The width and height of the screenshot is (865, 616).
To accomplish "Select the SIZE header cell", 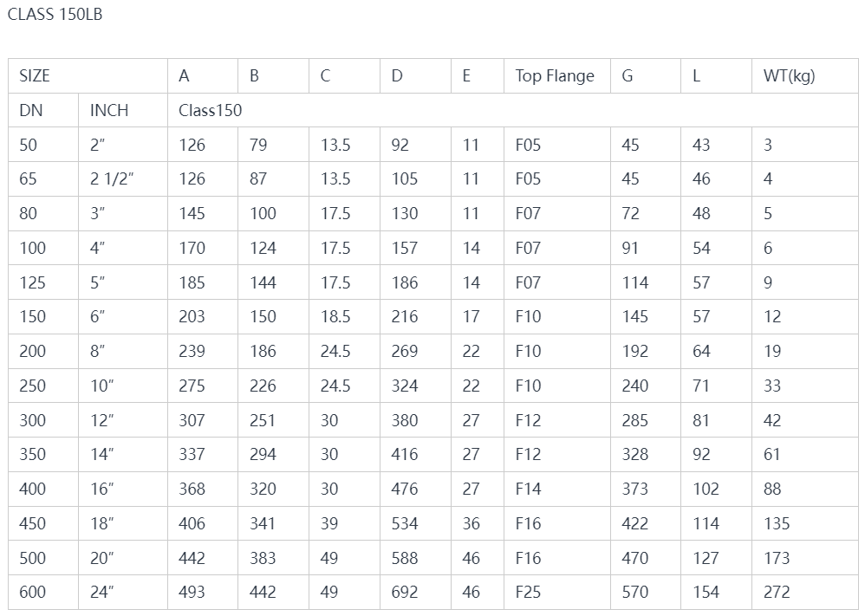I will pyautogui.click(x=88, y=75).
